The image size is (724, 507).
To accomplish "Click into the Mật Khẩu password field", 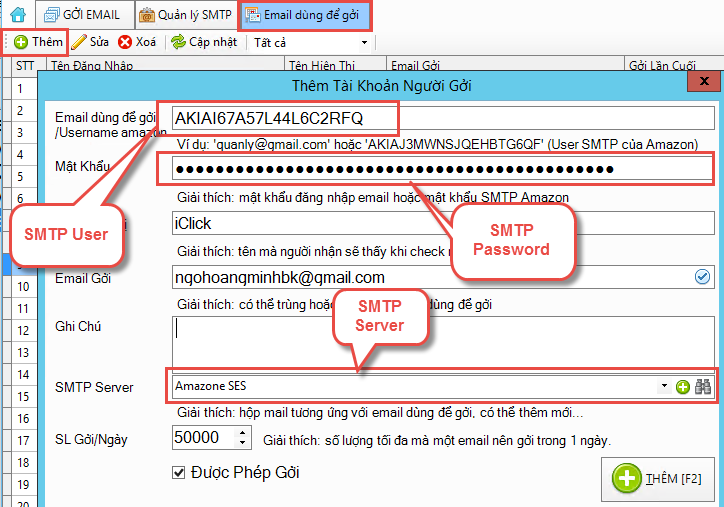I will pos(443,169).
